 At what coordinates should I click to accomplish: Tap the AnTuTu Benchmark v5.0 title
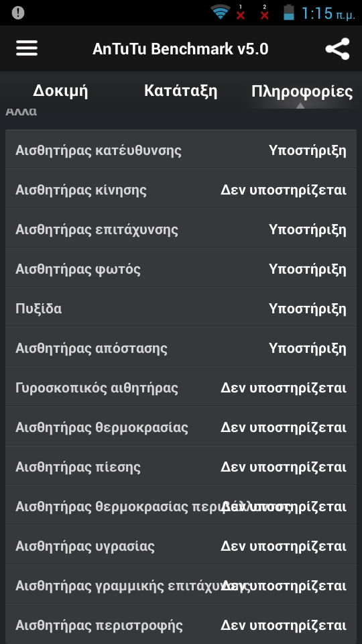tap(180, 49)
